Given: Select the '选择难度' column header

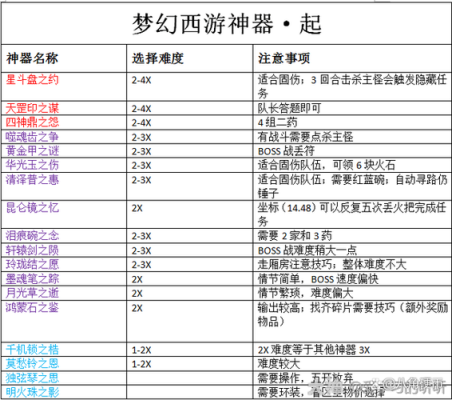Looking at the screenshot, I should coord(157,58).
